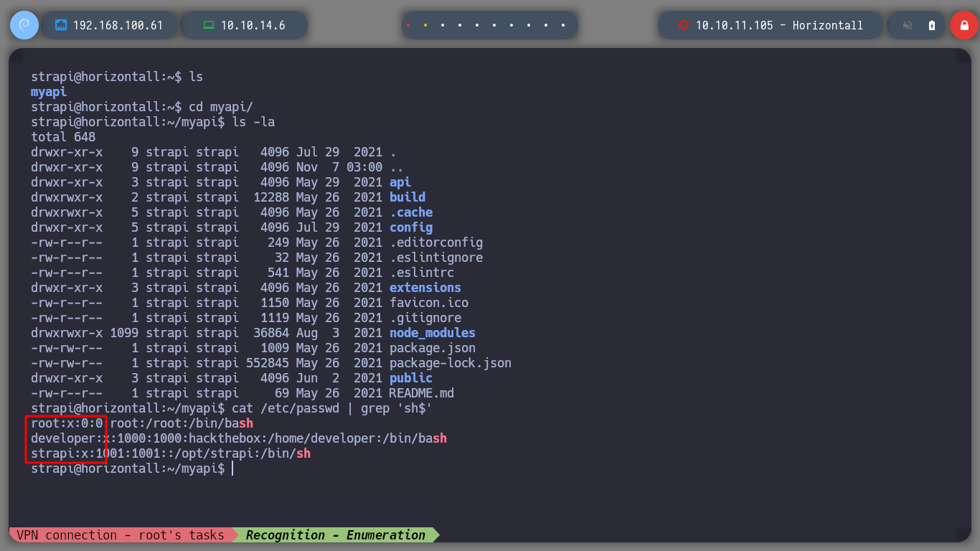This screenshot has height=551, width=980.
Task: Open the red power lock button
Action: (x=963, y=25)
